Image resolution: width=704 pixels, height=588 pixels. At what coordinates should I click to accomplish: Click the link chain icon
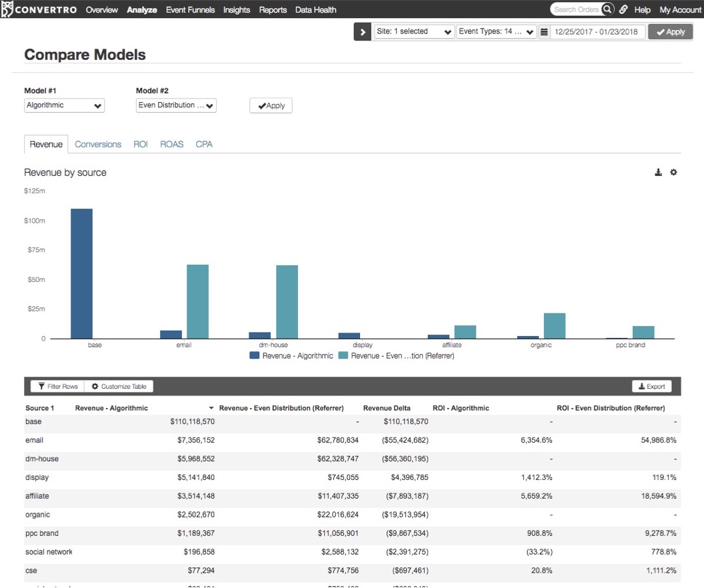pyautogui.click(x=623, y=9)
